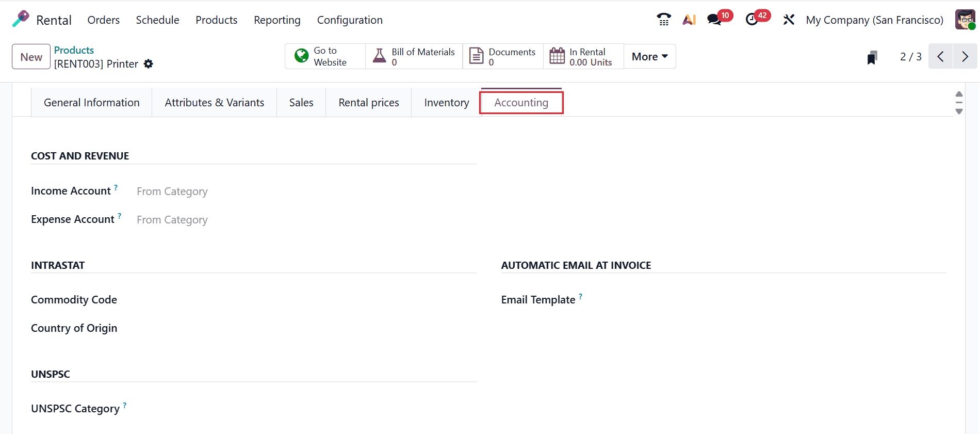Open In Rental units smart button
The height and width of the screenshot is (434, 980).
tap(583, 56)
